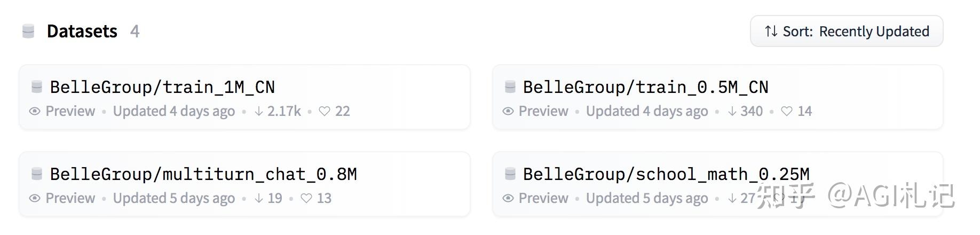Click the download icon on train_1M_CN

[259, 111]
